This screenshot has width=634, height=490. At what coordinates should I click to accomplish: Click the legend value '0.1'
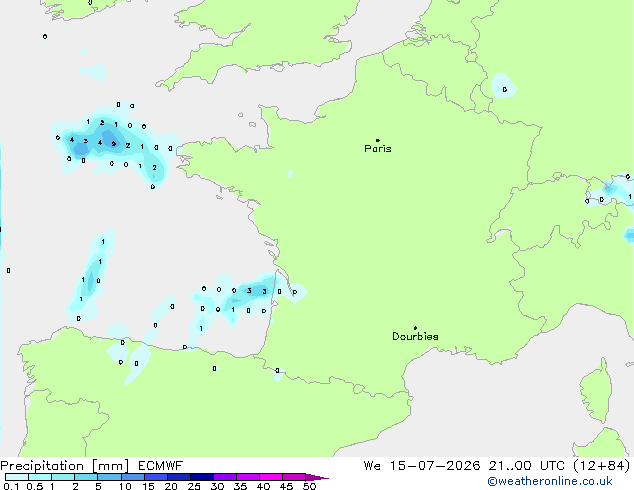pyautogui.click(x=11, y=486)
